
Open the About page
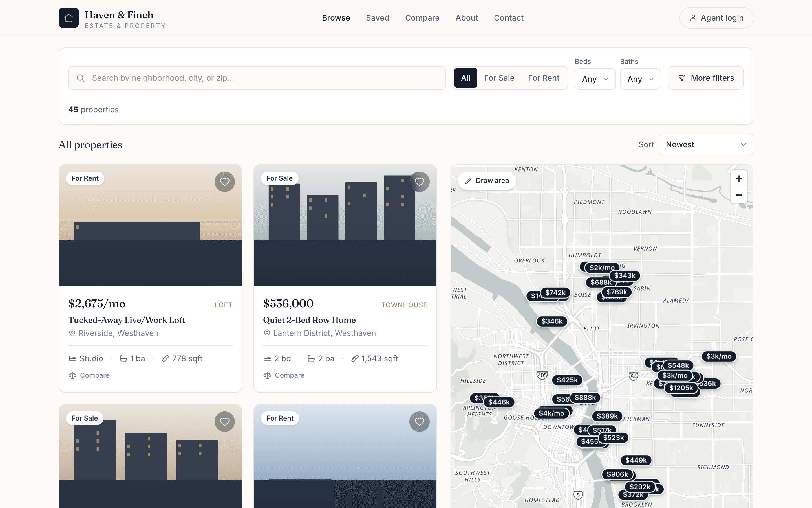[467, 18]
